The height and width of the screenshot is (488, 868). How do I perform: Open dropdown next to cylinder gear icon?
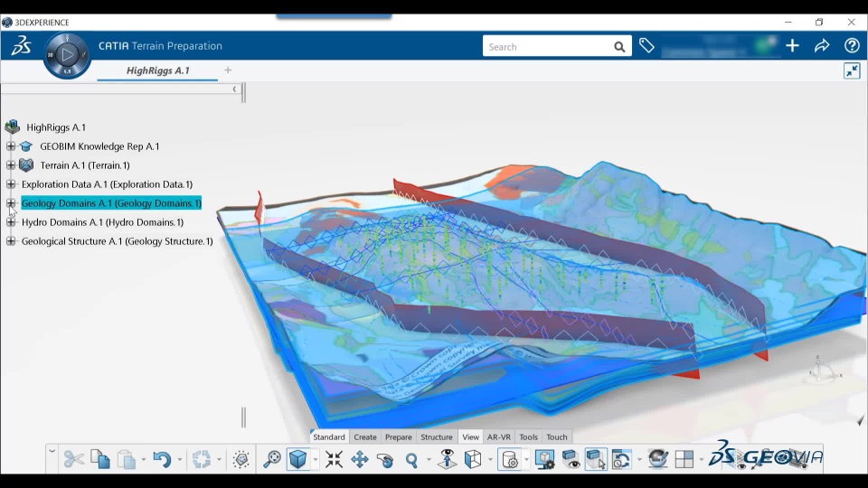526,460
